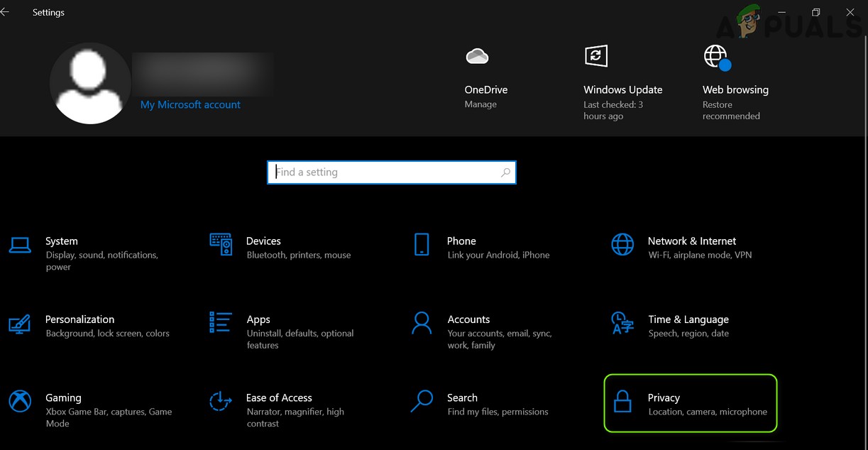Click inside the Find a setting search box

(391, 172)
